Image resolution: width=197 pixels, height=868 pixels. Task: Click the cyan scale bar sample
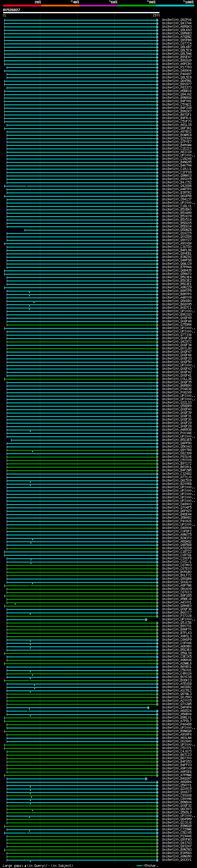(139, 866)
